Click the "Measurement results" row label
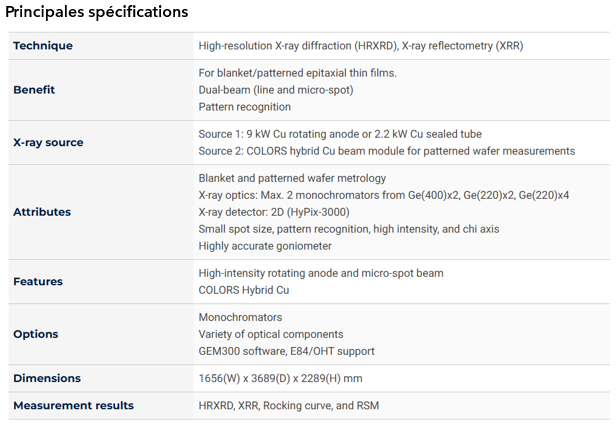The image size is (616, 431). click(73, 405)
